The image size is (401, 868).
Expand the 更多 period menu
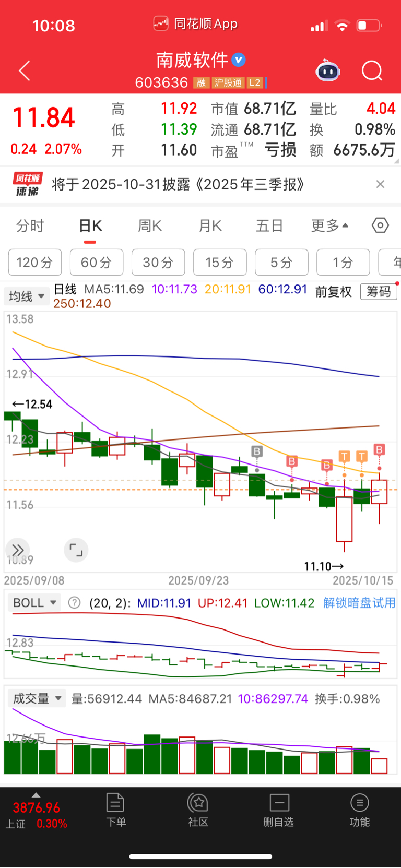(329, 225)
